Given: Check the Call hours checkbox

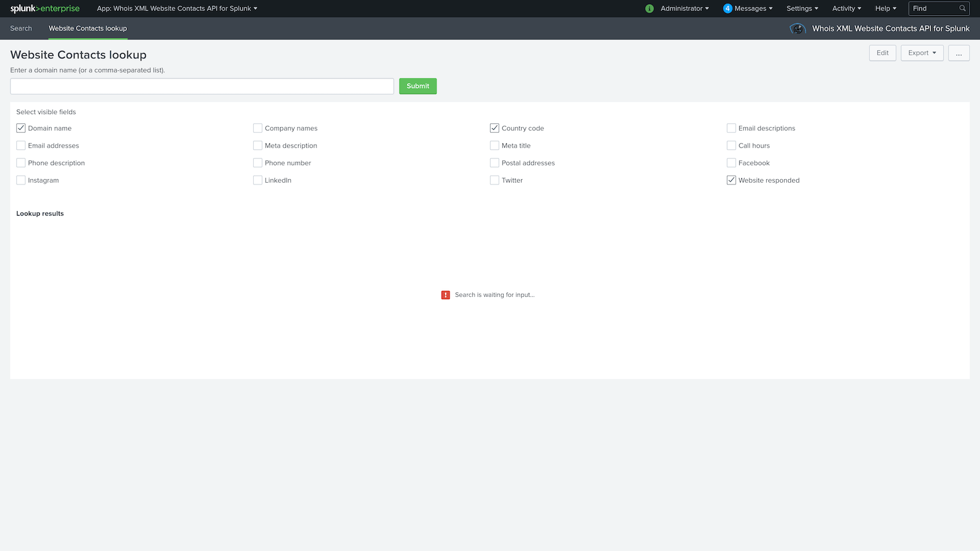Looking at the screenshot, I should [732, 145].
